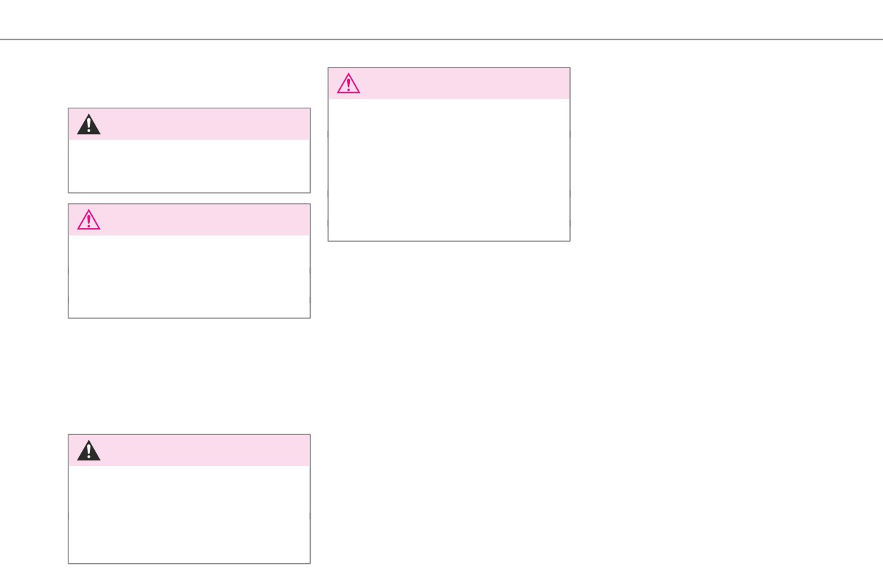Click the empty third column of the page

(x=727, y=314)
